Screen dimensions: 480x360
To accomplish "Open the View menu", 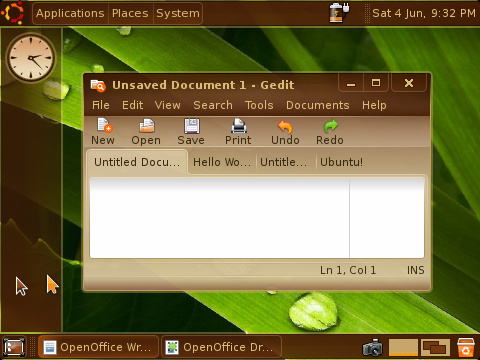I will point(168,105).
